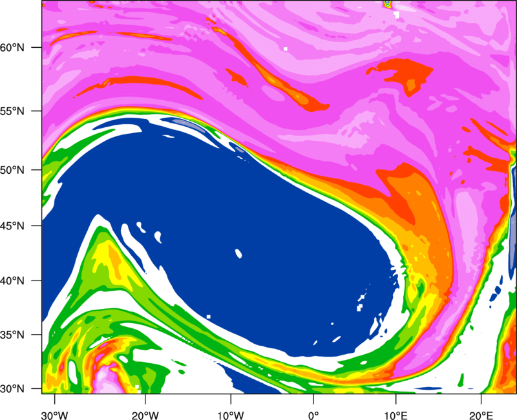Click the 30°W longitude label

pyautogui.click(x=55, y=415)
